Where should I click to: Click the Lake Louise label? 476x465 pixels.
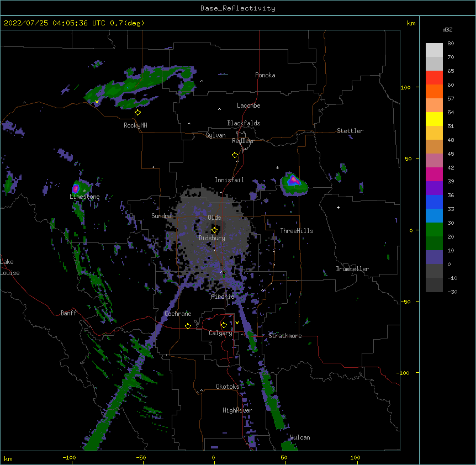tap(10, 267)
